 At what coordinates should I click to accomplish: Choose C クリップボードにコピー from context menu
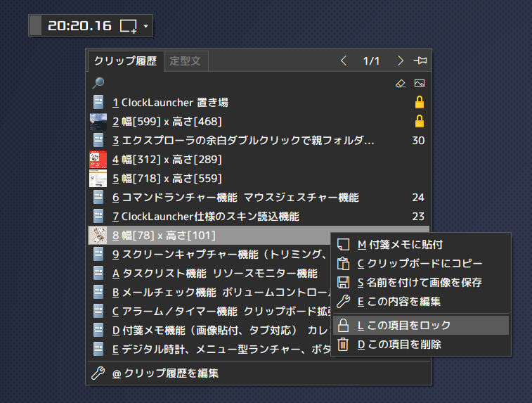click(x=421, y=264)
